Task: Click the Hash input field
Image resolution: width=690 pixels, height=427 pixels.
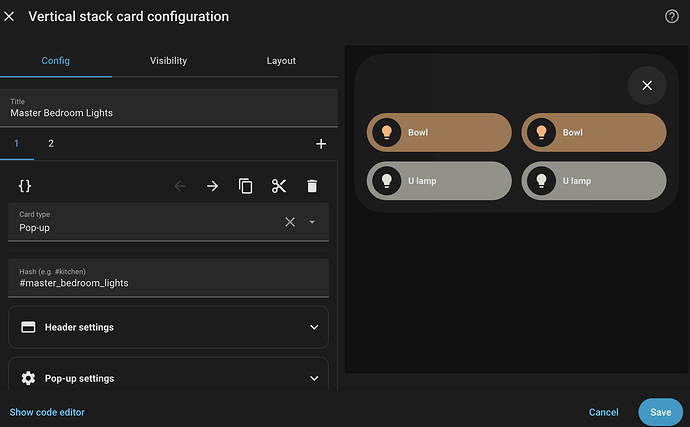Action: 169,282
